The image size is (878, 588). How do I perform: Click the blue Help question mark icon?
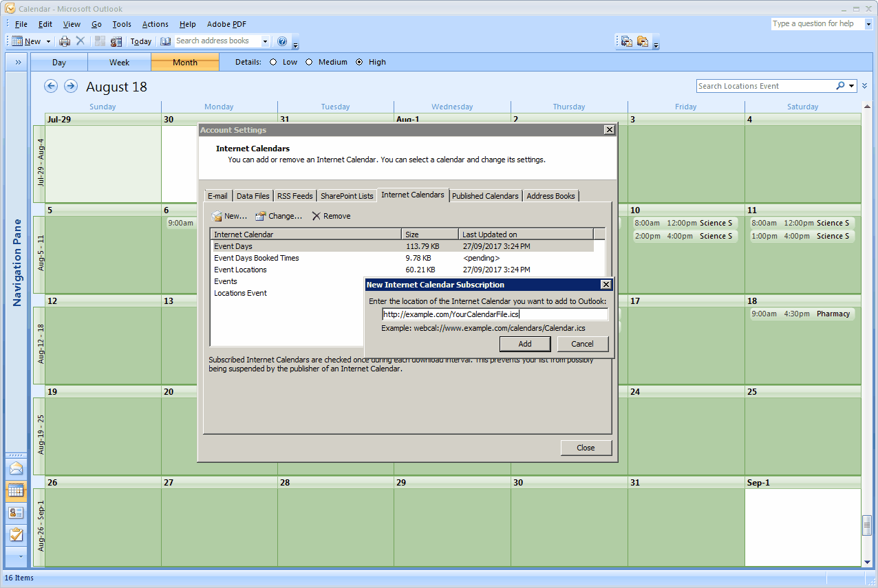pos(282,41)
